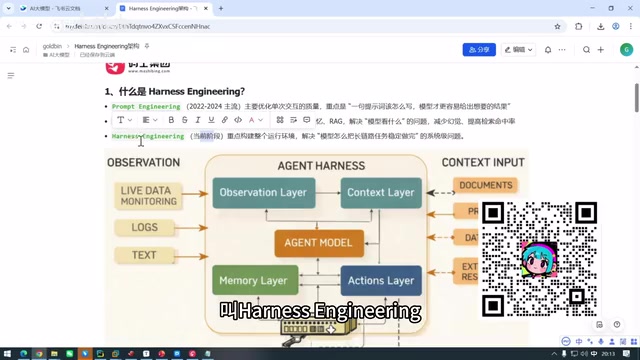The height and width of the screenshot is (360, 640).
Task: Click the help question mark icon
Action: click(x=617, y=324)
